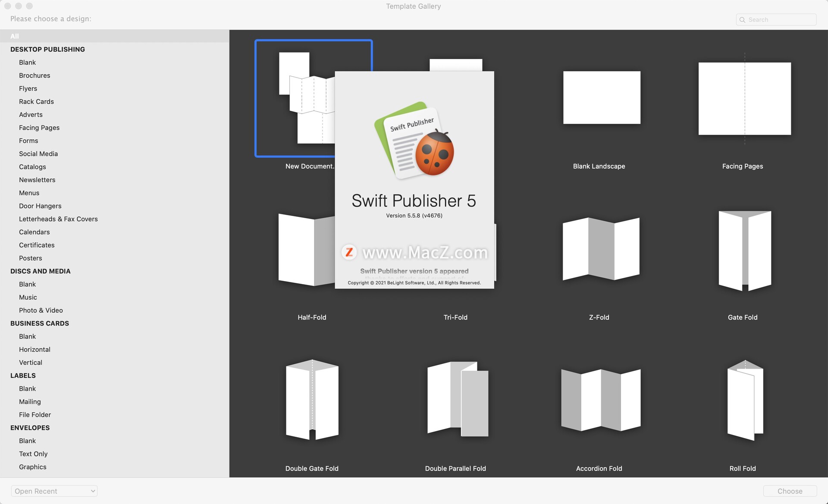Click the Version 5.5.8 (v4676) text
The height and width of the screenshot is (504, 828).
pos(414,216)
